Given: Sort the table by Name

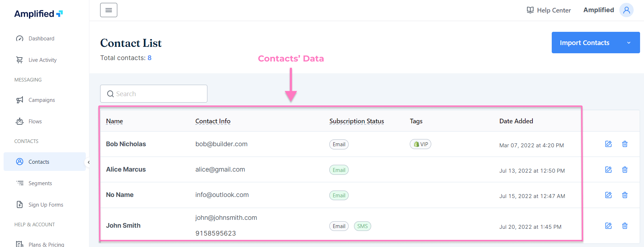Looking at the screenshot, I should click(x=114, y=121).
